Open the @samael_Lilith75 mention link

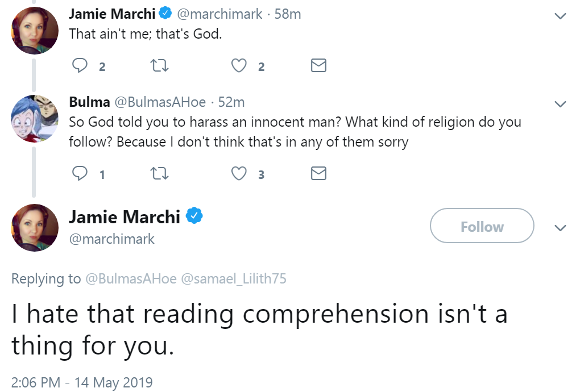click(233, 278)
